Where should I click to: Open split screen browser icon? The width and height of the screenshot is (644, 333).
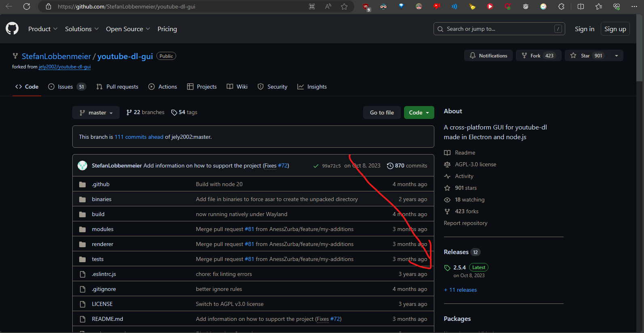click(581, 6)
